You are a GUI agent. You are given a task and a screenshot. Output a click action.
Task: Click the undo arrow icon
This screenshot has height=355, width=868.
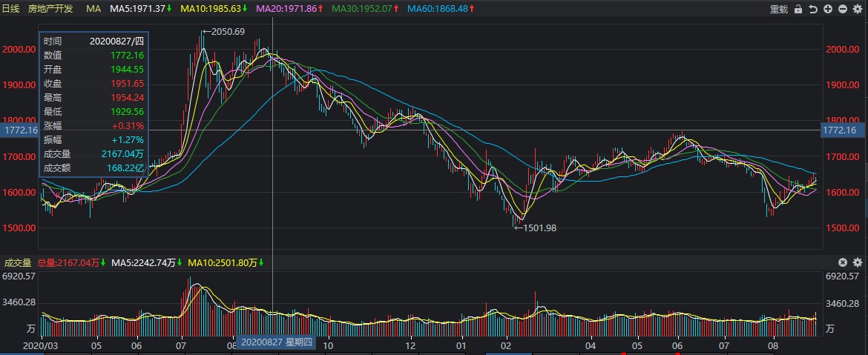[813, 9]
